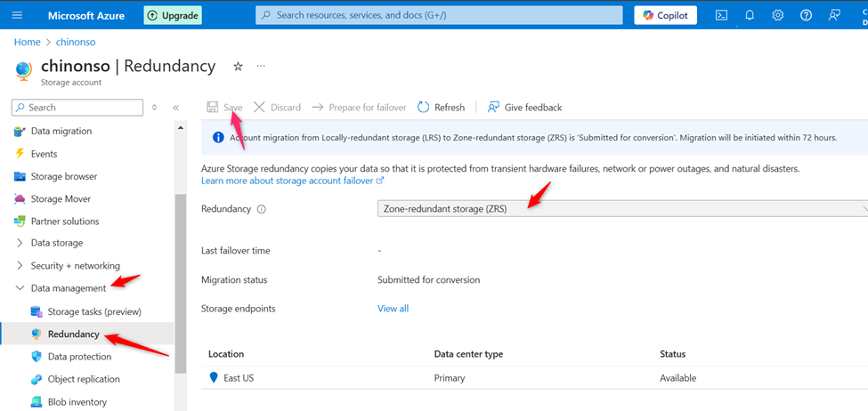Click the Upgrade button

click(x=172, y=15)
